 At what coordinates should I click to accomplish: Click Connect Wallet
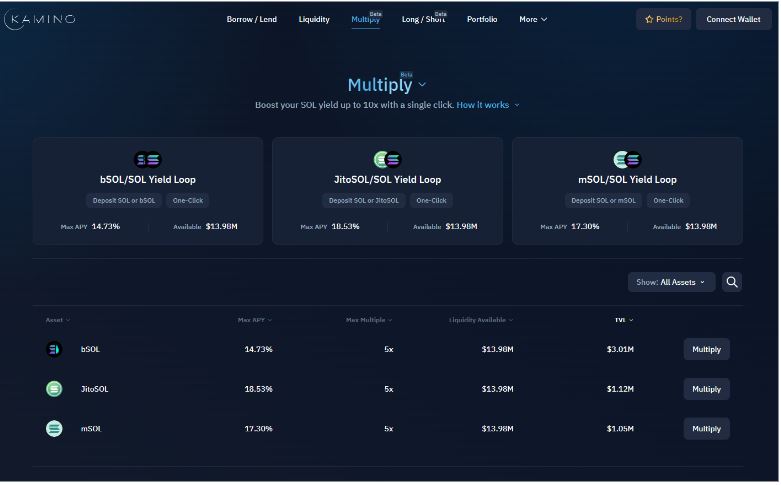734,19
